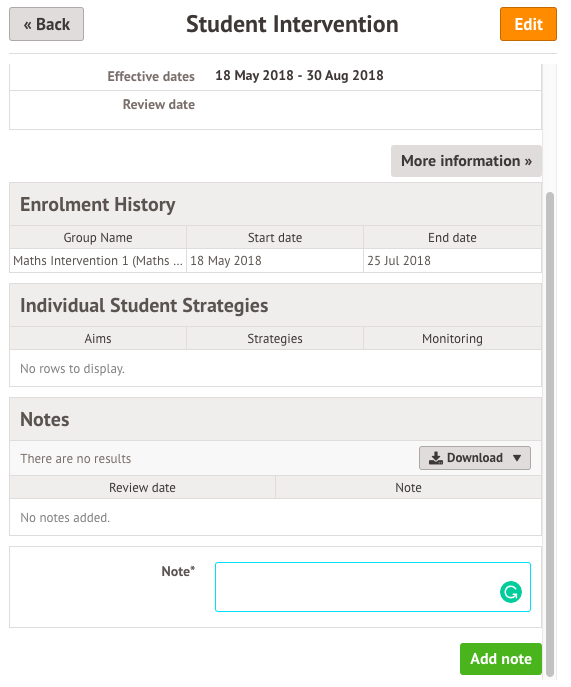571x687 pixels.
Task: Open More information section
Action: [x=466, y=161]
